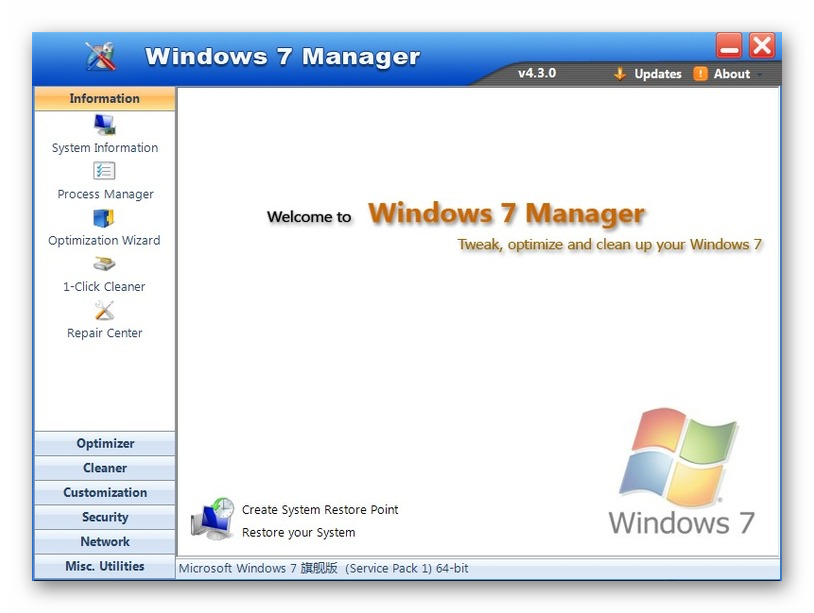Click the Updates button label
This screenshot has height=613, width=814.
(x=658, y=74)
